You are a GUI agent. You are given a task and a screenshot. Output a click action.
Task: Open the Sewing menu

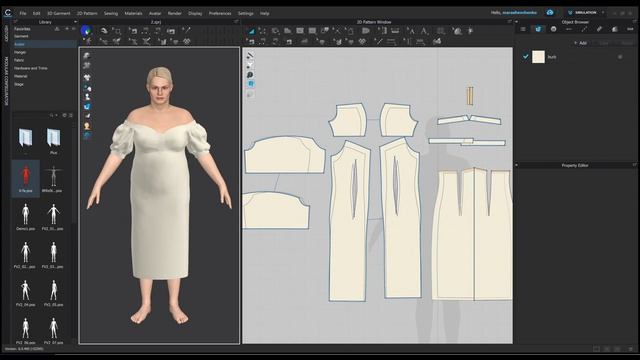pyautogui.click(x=111, y=13)
